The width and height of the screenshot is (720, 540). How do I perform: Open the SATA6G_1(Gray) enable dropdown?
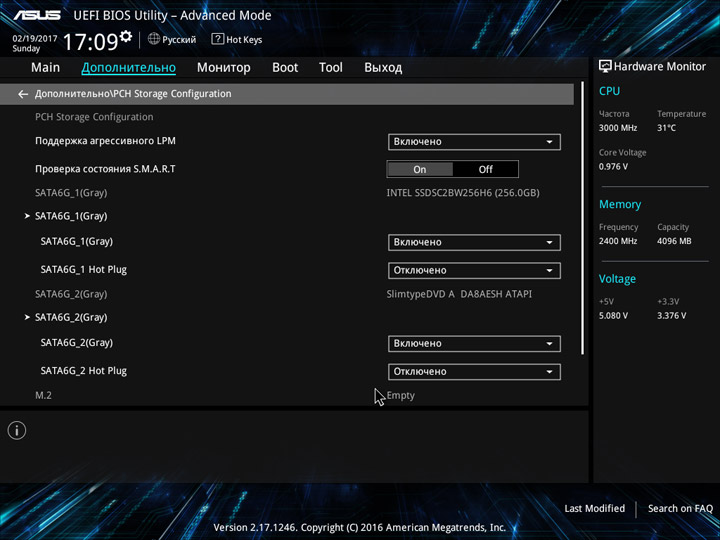pos(474,242)
